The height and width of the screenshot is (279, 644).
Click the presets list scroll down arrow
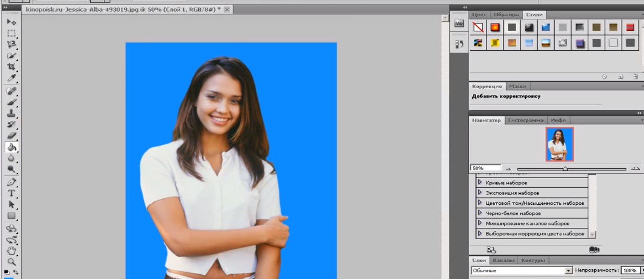(x=593, y=234)
